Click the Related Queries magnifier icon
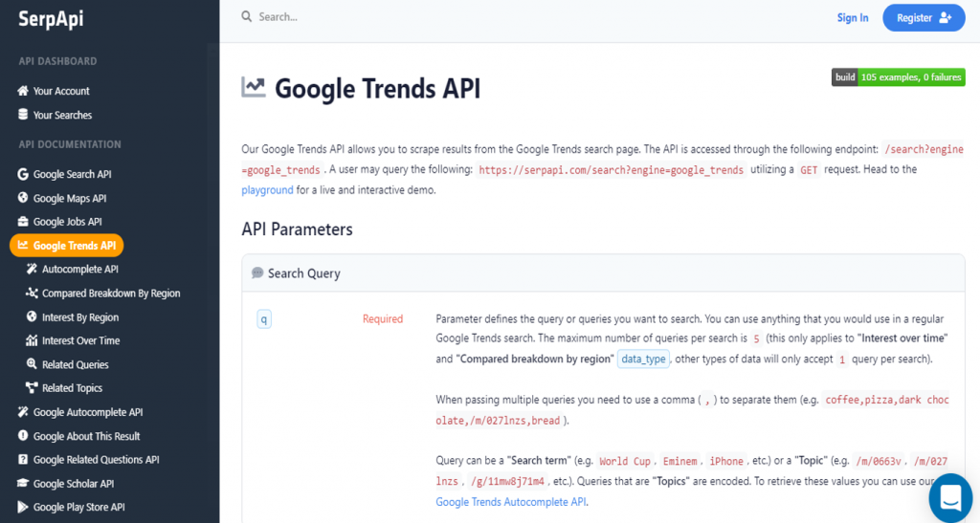 pos(32,364)
